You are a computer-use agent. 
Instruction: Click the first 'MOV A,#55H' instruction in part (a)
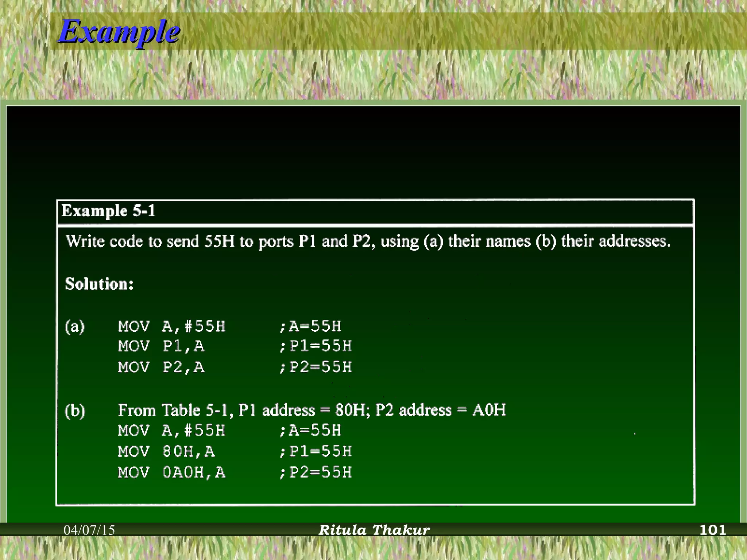pyautogui.click(x=171, y=326)
